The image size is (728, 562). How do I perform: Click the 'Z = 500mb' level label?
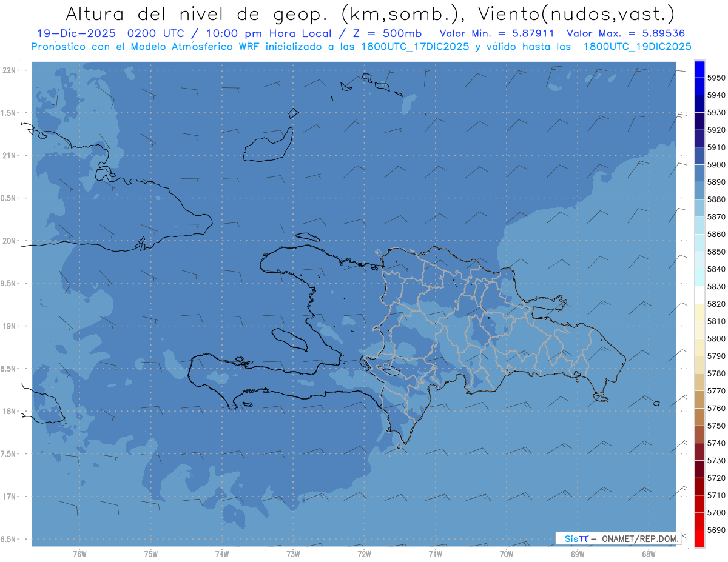pos(387,34)
